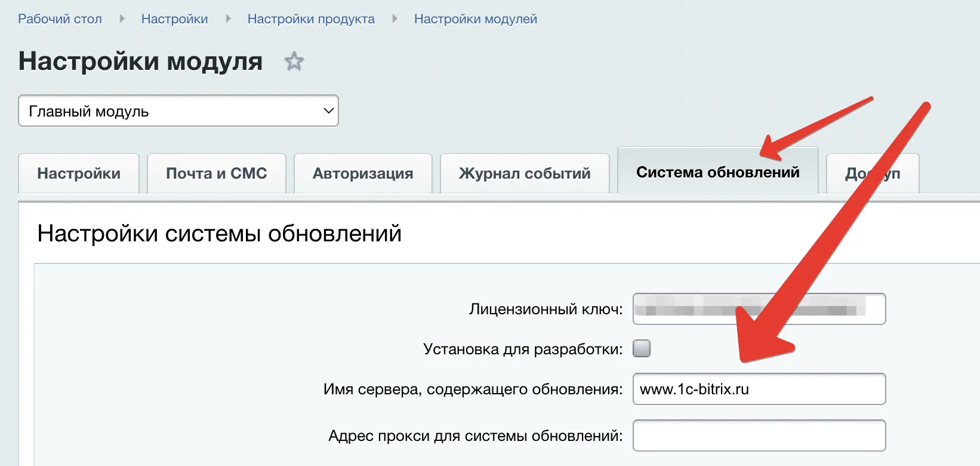This screenshot has width=980, height=466.
Task: Open the Главный модуль module dropdown
Action: 178,111
